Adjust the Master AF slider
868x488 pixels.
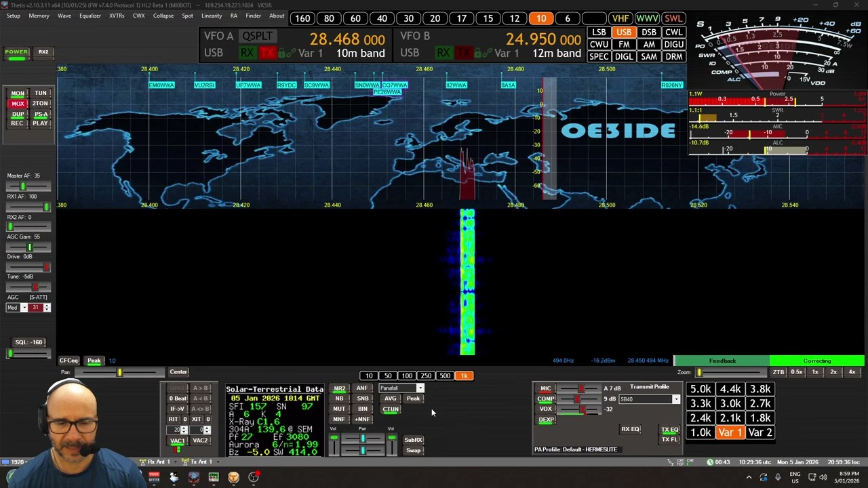point(28,186)
